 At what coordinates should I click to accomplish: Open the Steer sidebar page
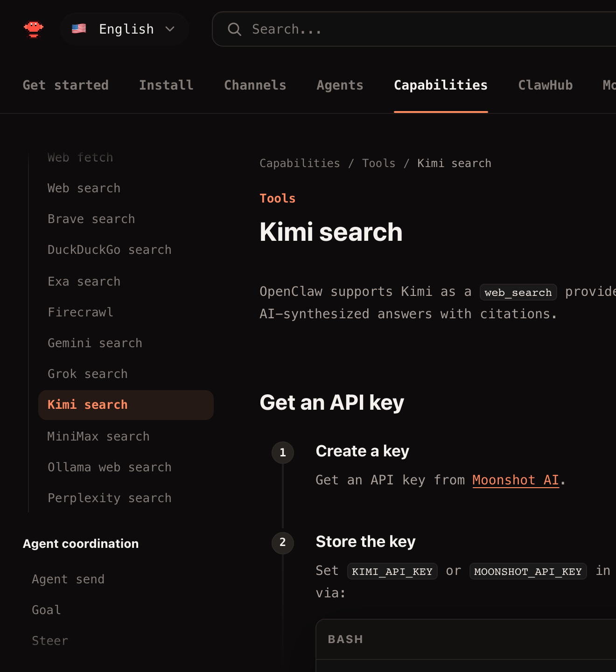(50, 641)
